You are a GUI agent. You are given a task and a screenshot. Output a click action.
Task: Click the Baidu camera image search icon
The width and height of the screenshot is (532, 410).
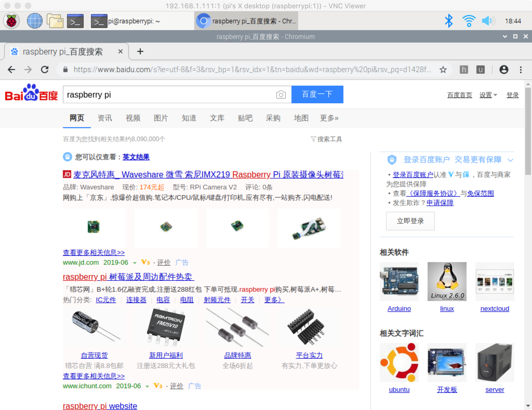tap(281, 94)
